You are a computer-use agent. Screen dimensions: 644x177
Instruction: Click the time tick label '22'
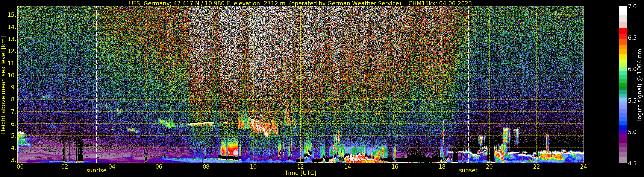[536, 167]
